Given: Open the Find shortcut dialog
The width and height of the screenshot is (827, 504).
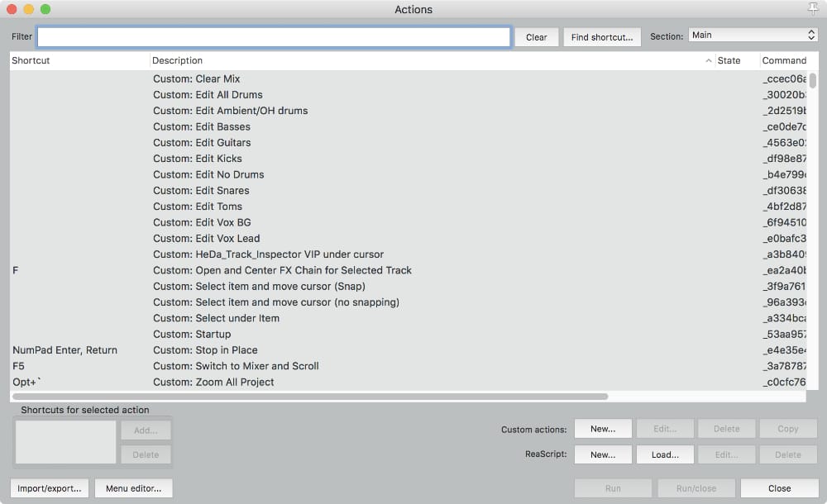Looking at the screenshot, I should click(x=602, y=36).
